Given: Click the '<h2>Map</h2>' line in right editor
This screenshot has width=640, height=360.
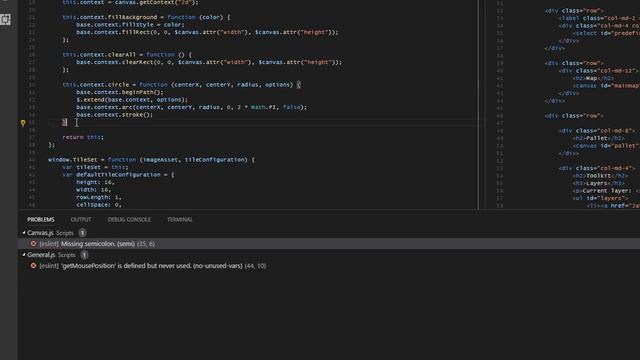Looking at the screenshot, I should click(593, 78).
